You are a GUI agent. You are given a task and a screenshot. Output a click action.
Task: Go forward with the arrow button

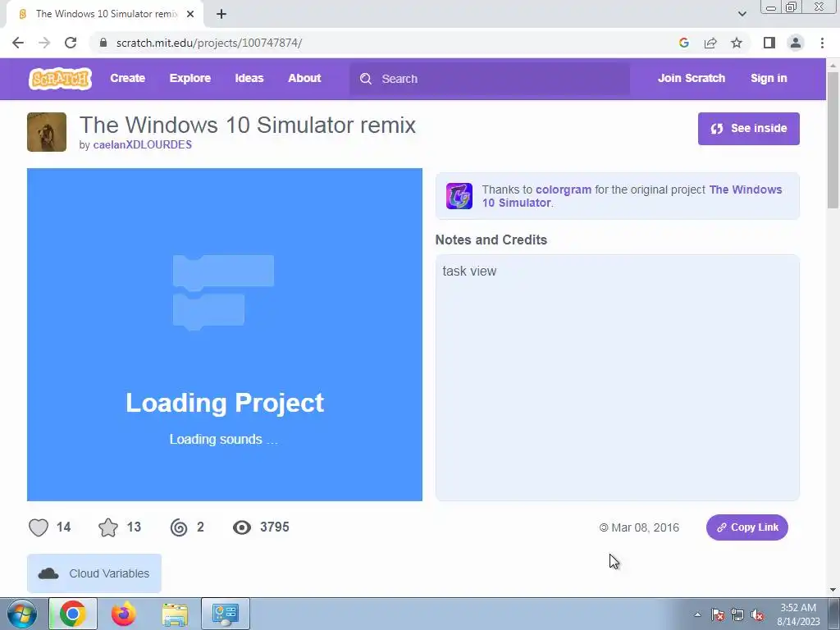tap(44, 43)
